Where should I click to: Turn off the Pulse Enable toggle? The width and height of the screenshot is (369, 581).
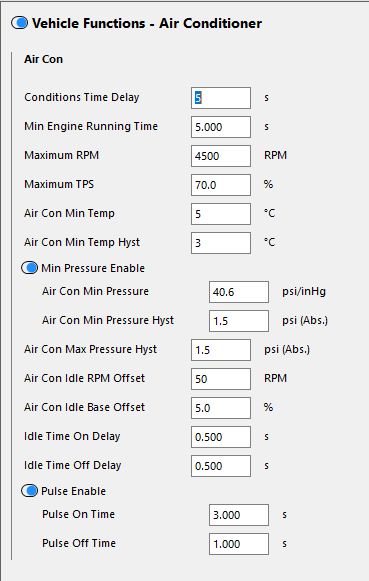click(x=30, y=491)
